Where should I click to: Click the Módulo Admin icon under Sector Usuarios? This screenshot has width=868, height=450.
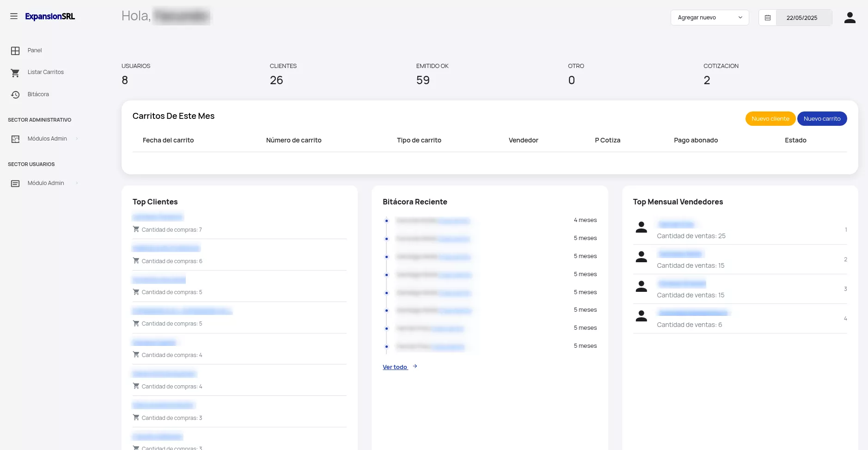pos(15,184)
